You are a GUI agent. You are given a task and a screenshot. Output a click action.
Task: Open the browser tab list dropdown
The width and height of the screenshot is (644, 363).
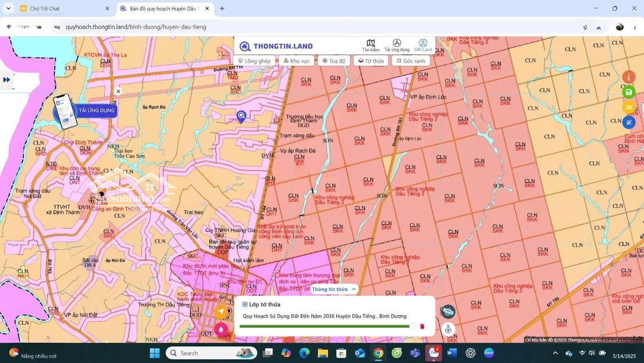[x=8, y=8]
